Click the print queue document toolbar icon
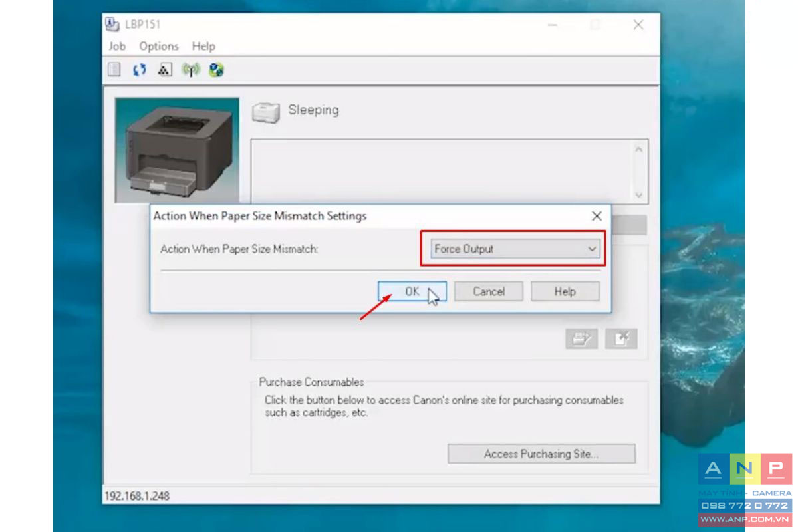 point(114,70)
